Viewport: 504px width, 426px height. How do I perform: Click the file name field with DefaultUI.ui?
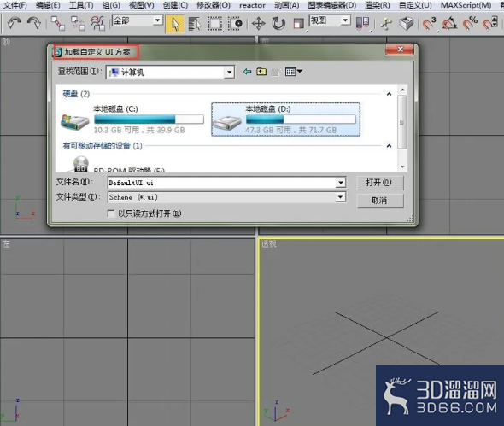(222, 183)
